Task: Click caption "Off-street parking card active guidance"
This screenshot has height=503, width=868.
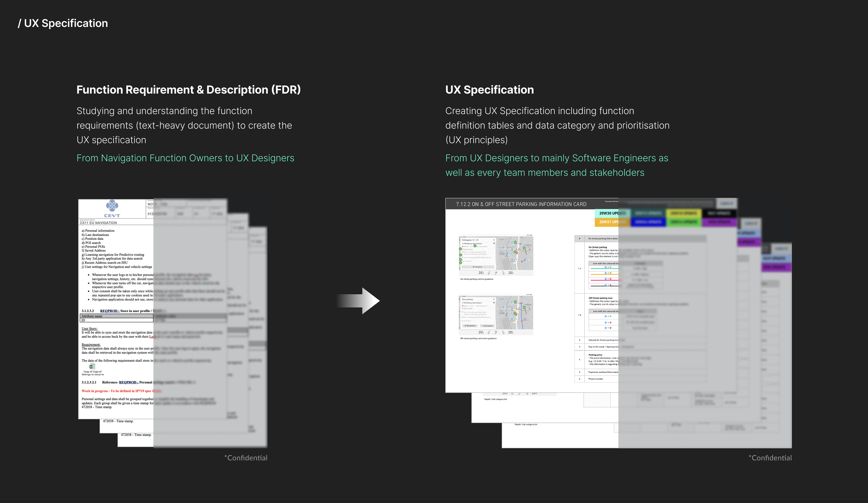Action: coord(479,339)
